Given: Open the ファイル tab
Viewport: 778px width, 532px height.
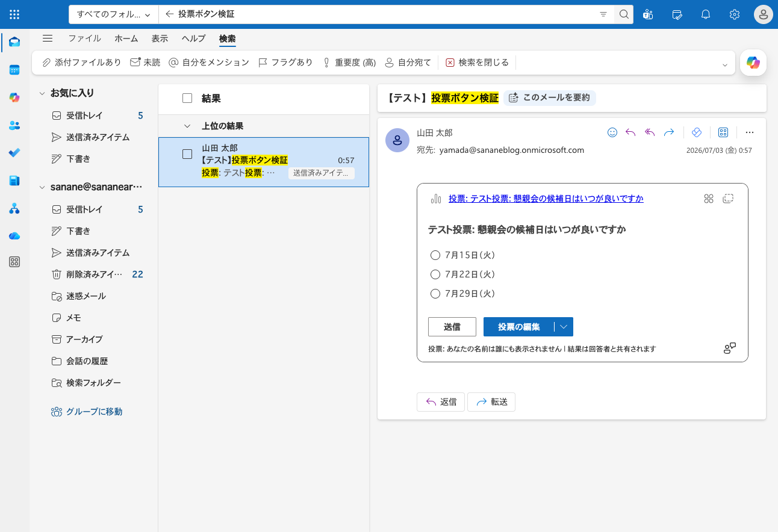Looking at the screenshot, I should (x=84, y=39).
